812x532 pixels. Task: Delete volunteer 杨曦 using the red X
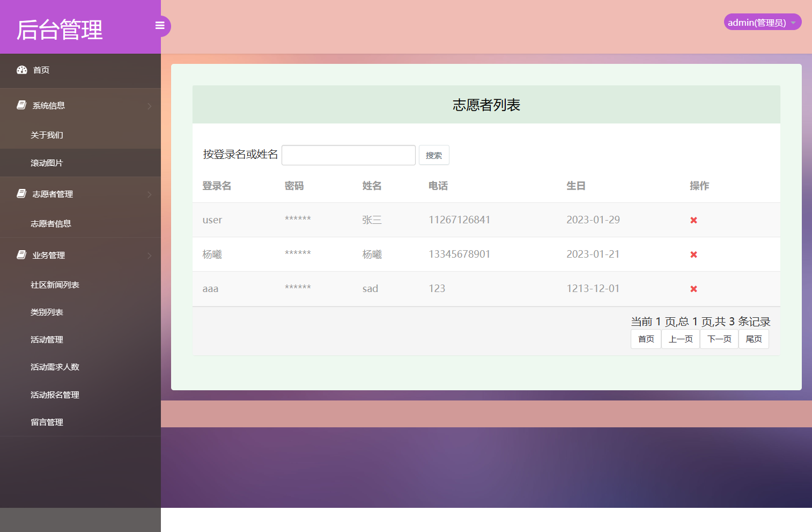click(x=693, y=254)
